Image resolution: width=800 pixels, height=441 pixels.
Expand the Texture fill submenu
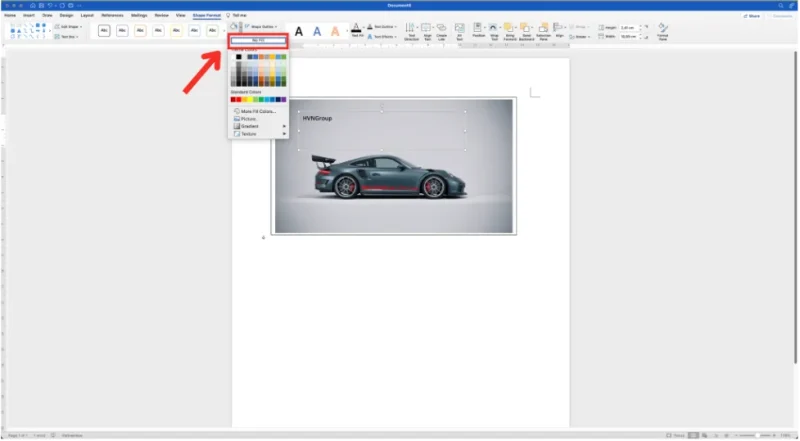click(x=259, y=134)
